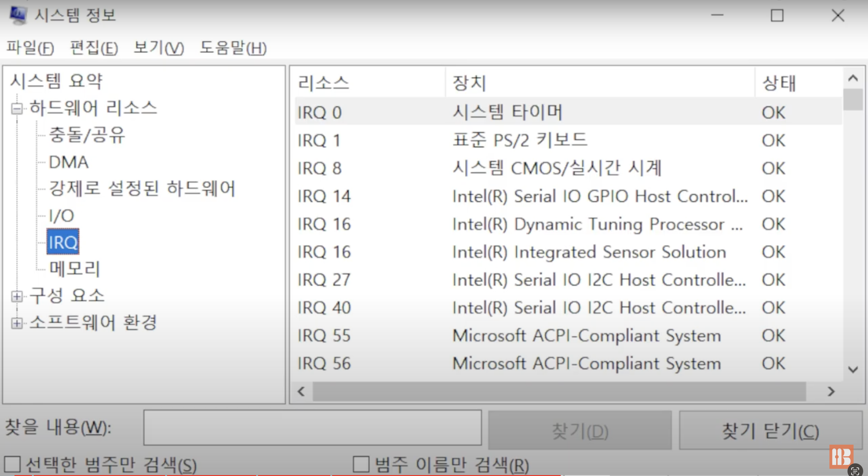
Task: Select the IRQ 1 row
Action: click(x=568, y=140)
